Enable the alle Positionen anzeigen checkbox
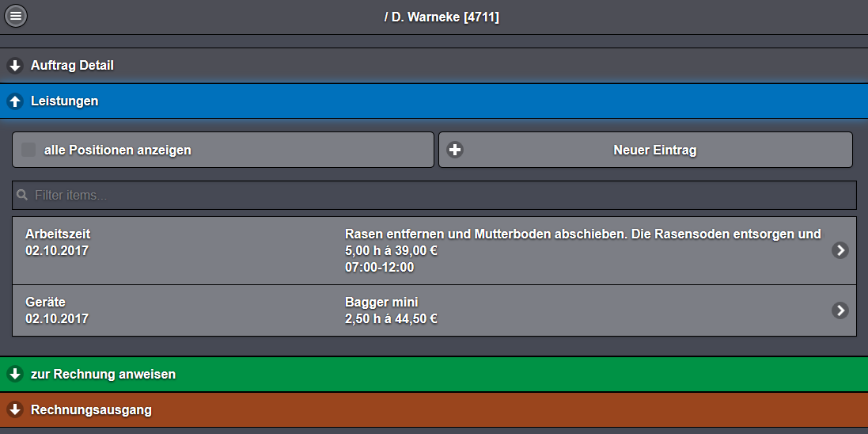Viewport: 868px width, 434px height. click(28, 150)
